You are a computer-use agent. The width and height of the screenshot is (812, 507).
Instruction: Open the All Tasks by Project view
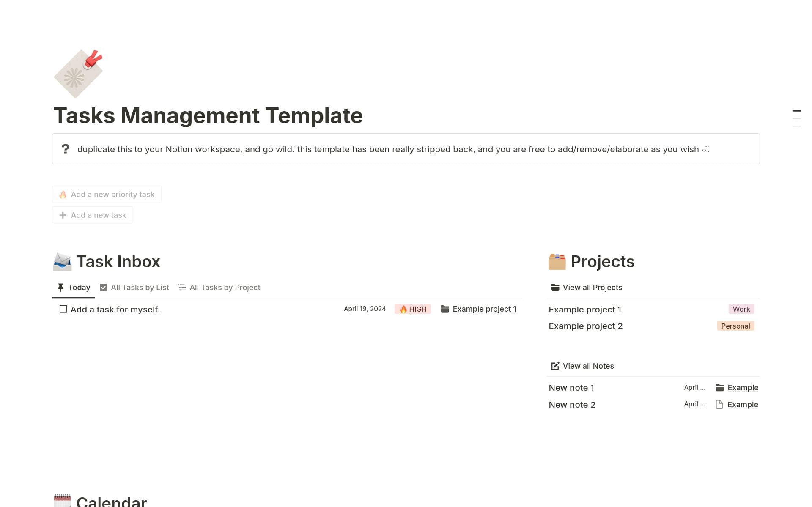225,287
